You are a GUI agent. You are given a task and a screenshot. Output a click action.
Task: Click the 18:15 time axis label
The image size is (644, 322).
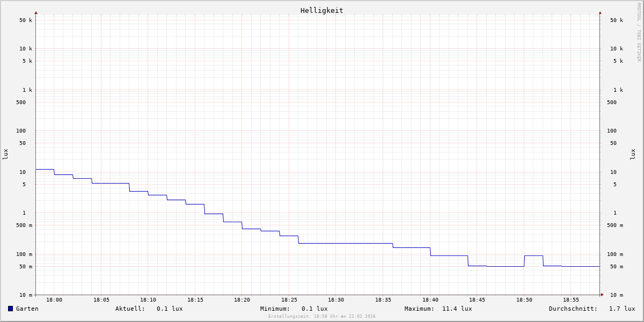coord(195,300)
